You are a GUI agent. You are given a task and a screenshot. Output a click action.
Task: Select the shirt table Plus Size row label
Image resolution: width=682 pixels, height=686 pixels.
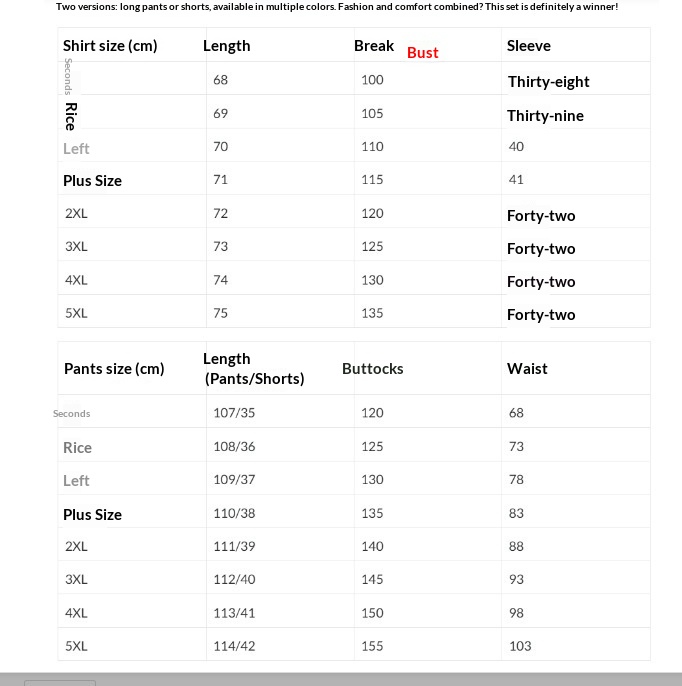tap(92, 181)
